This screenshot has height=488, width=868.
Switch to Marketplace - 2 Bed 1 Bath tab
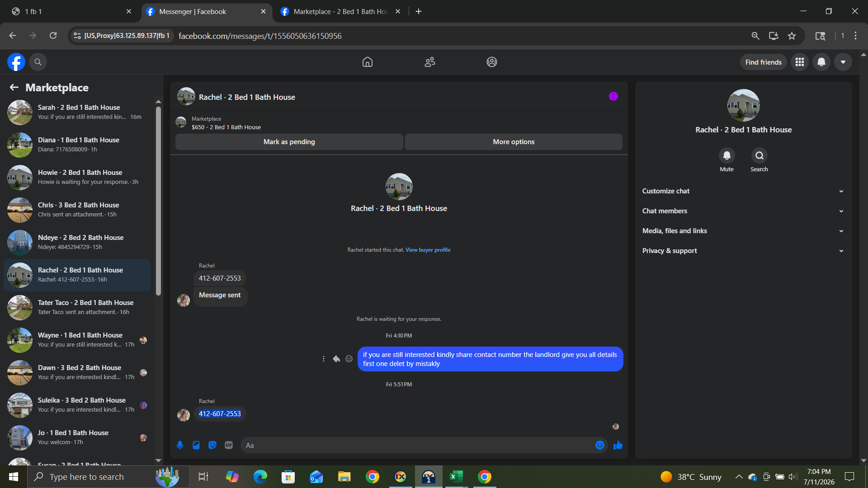pyautogui.click(x=340, y=11)
